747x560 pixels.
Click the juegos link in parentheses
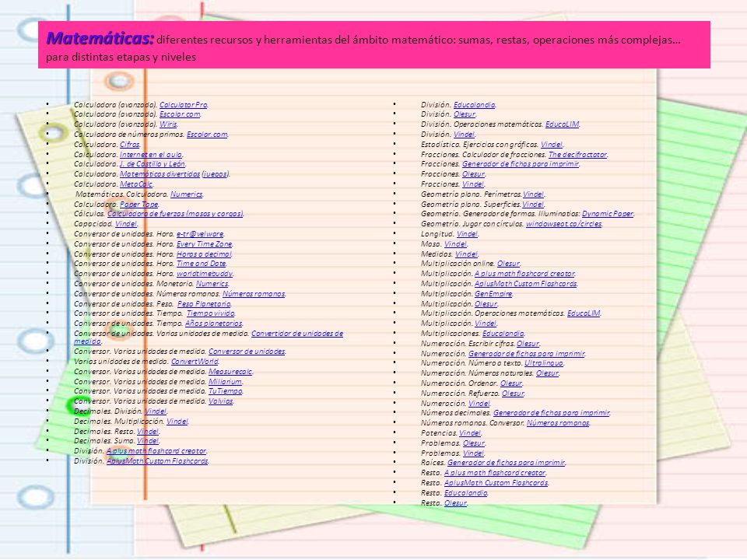click(x=216, y=174)
